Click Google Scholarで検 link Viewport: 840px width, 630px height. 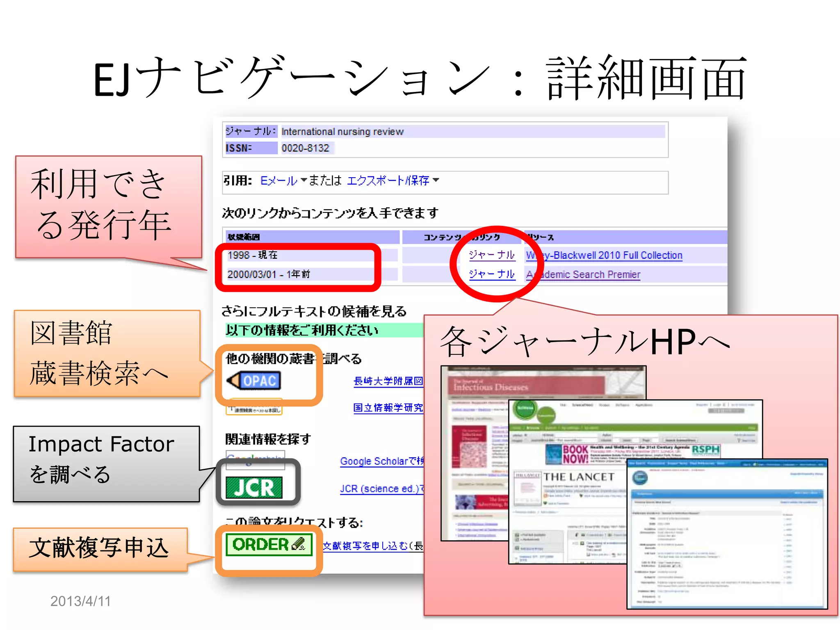[x=382, y=461]
